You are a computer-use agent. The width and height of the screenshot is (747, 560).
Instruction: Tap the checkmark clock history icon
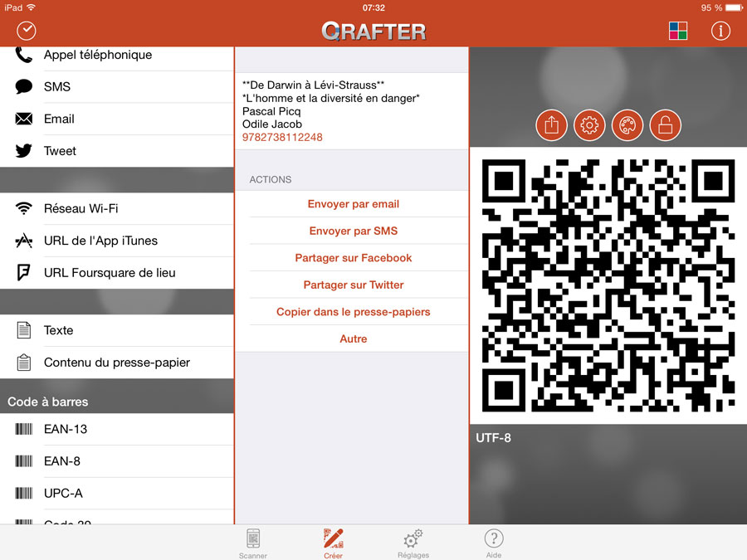(x=27, y=31)
